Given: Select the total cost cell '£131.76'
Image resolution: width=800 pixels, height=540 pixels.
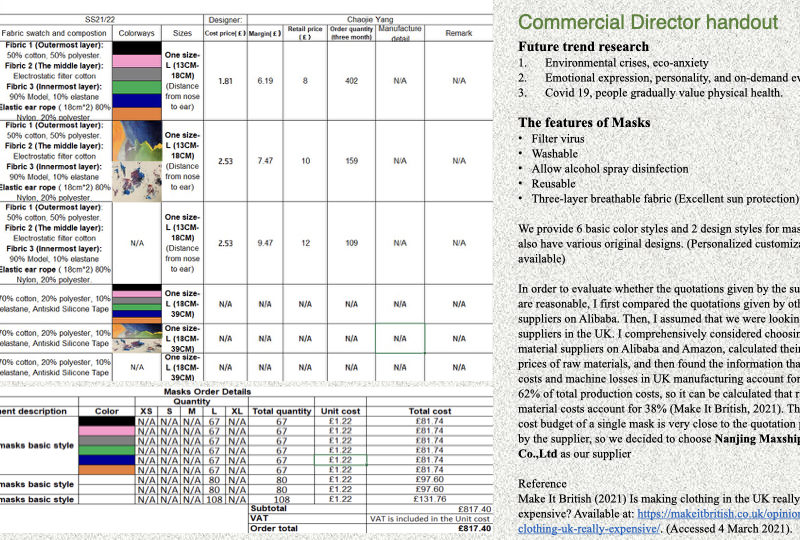Looking at the screenshot, I should pyautogui.click(x=430, y=499).
